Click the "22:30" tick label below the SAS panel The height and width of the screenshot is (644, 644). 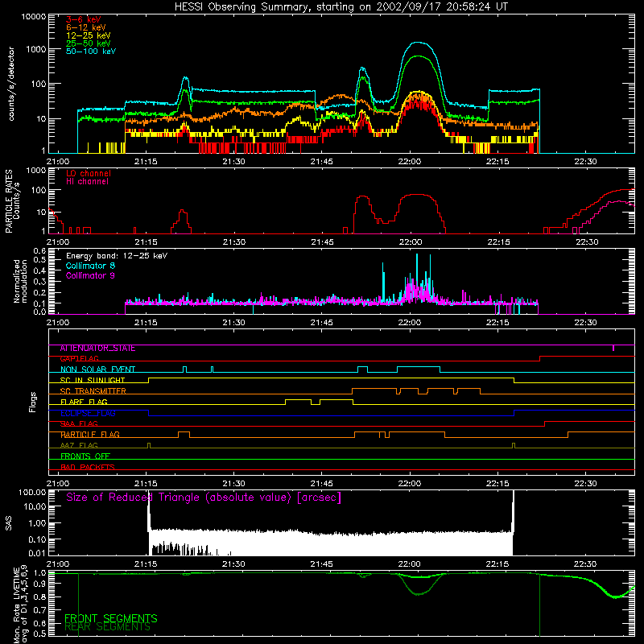(585, 564)
